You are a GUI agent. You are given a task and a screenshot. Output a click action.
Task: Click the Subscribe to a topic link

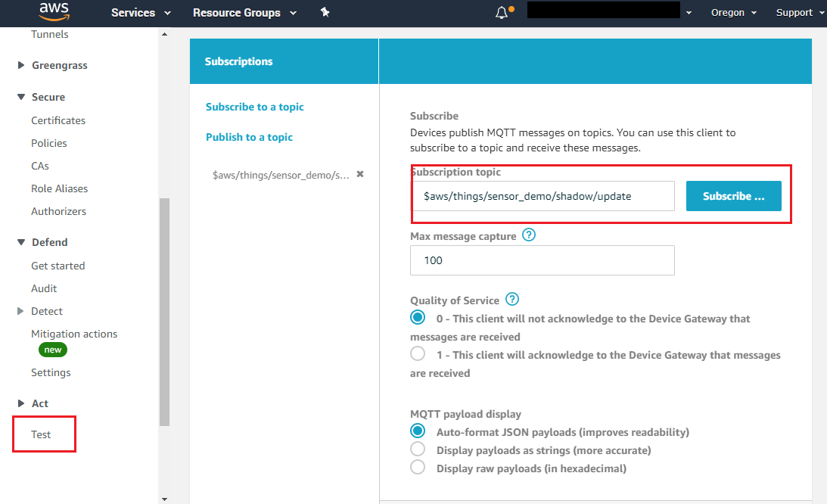coord(255,107)
